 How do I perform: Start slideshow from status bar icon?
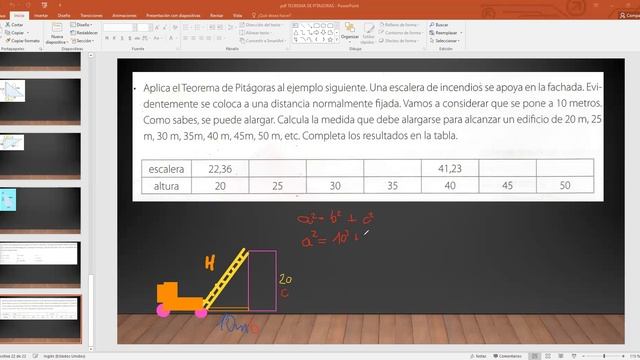tap(574, 356)
